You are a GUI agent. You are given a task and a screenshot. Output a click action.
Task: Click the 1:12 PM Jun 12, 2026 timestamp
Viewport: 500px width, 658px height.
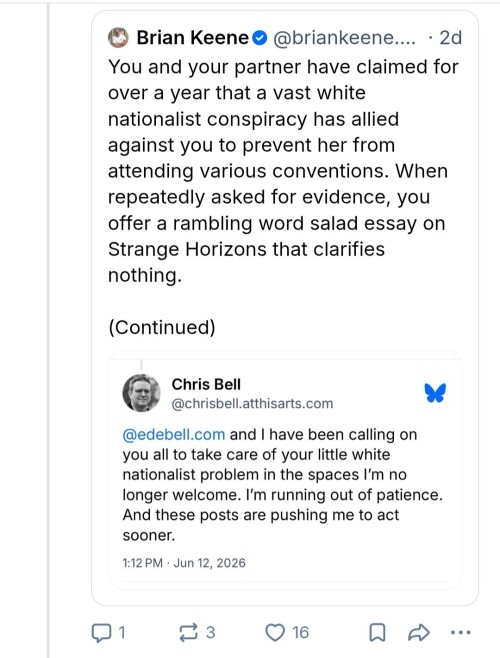[184, 563]
